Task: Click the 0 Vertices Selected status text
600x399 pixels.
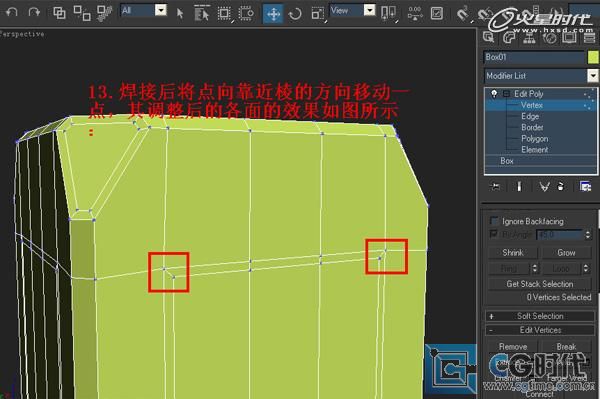Action: 559,297
